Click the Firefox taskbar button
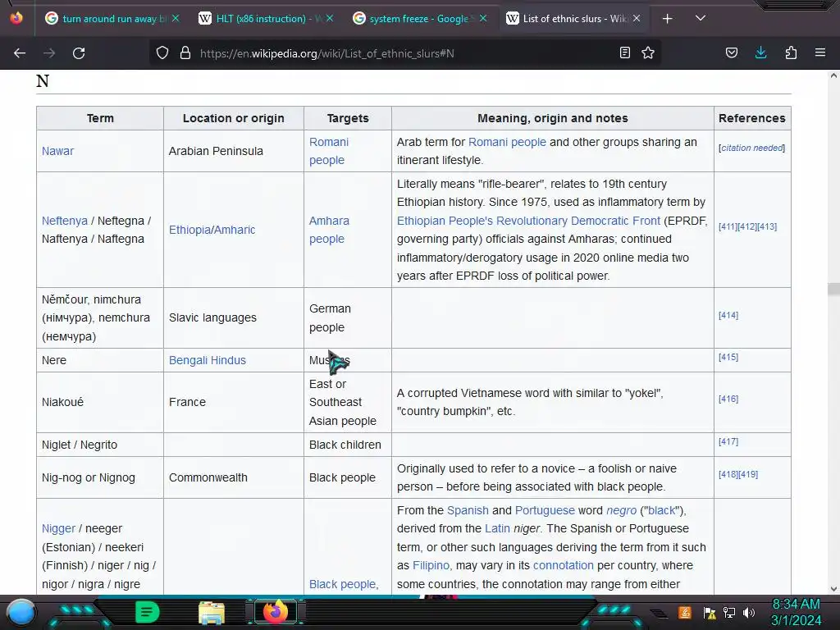Image resolution: width=840 pixels, height=630 pixels. pyautogui.click(x=275, y=612)
